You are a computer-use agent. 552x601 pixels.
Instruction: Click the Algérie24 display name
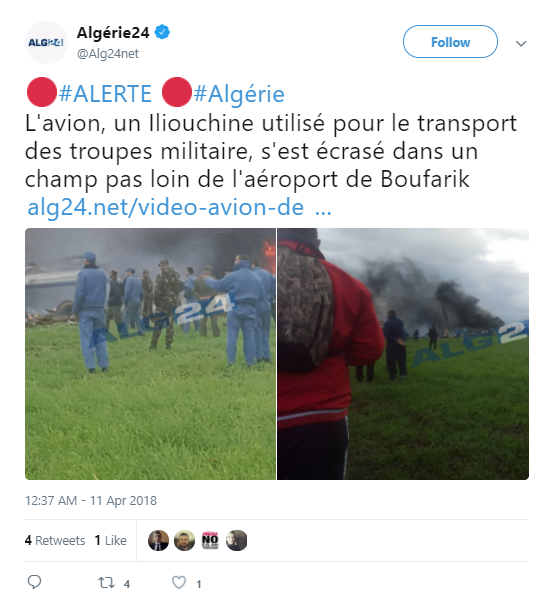113,33
